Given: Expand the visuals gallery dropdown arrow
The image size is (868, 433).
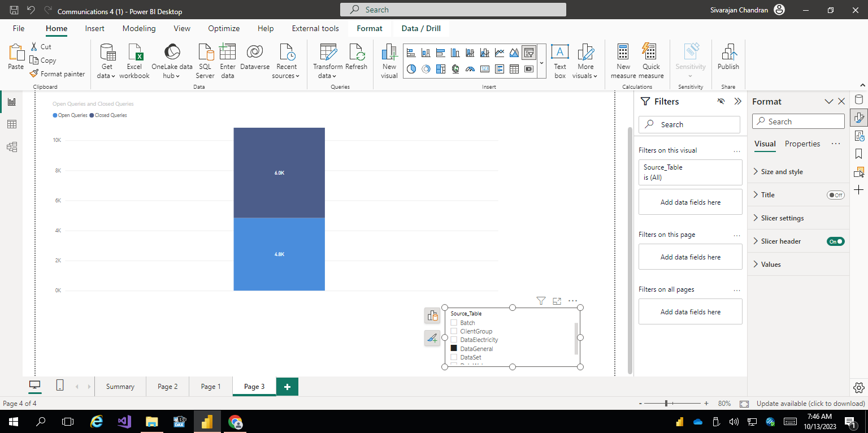Looking at the screenshot, I should [541, 63].
